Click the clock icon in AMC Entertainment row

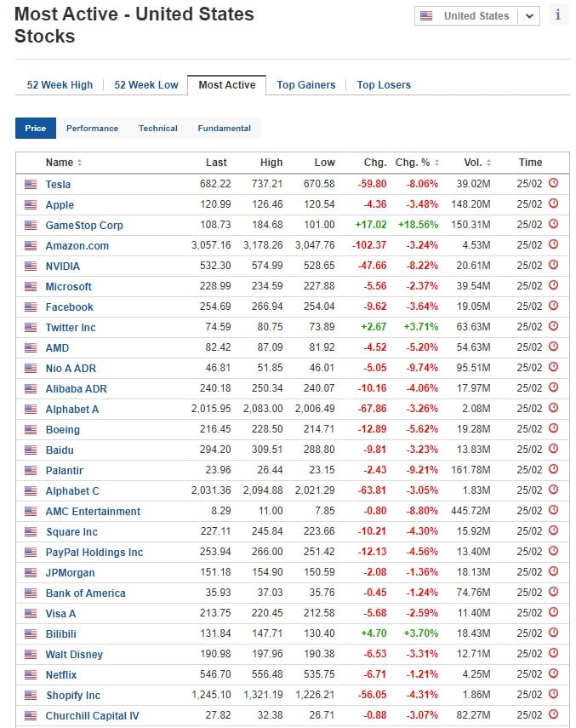(x=553, y=510)
